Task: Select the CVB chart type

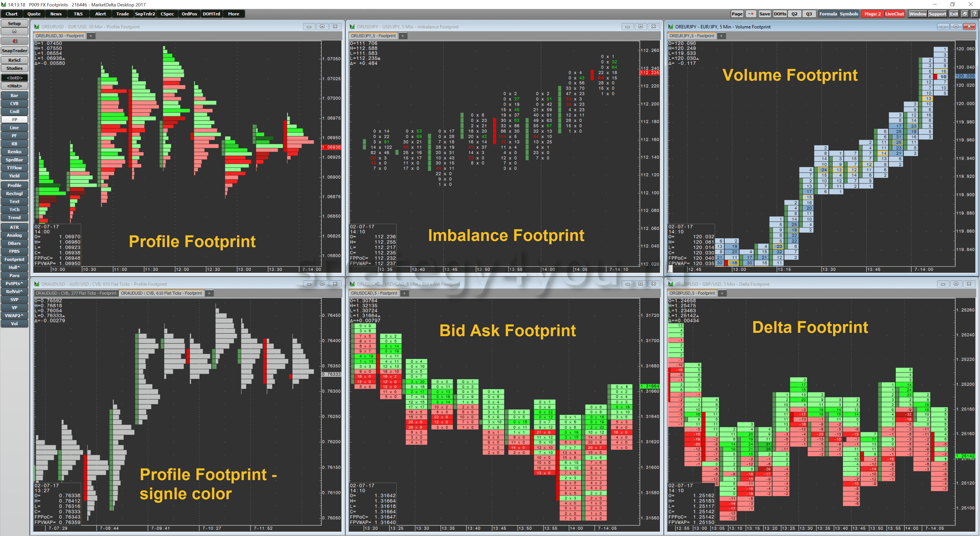Action: click(15, 103)
